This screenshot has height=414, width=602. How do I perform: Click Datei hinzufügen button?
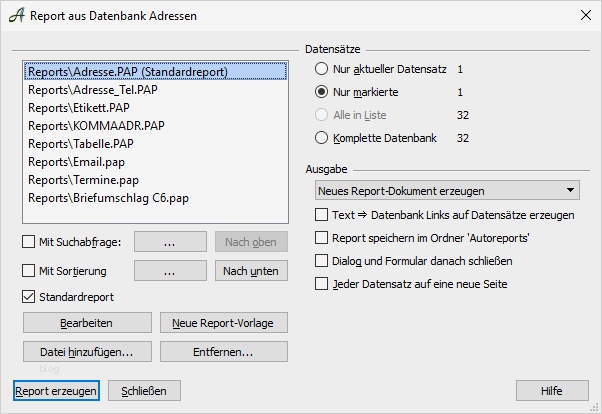[x=87, y=351]
